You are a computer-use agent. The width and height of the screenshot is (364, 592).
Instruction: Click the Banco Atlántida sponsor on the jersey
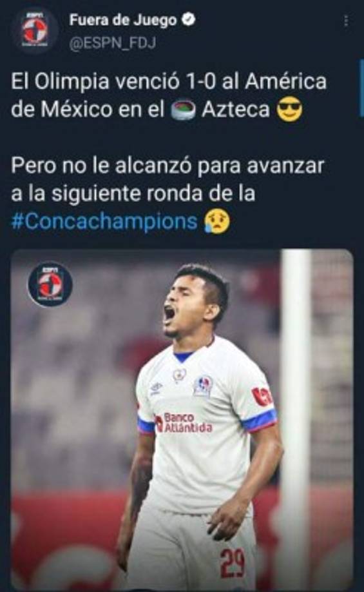(184, 423)
